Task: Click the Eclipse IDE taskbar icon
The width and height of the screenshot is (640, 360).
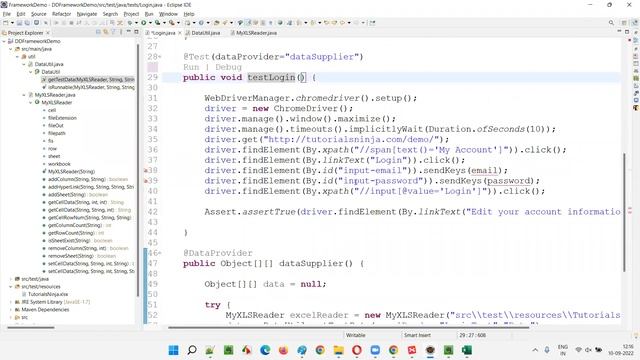Action: point(430,350)
